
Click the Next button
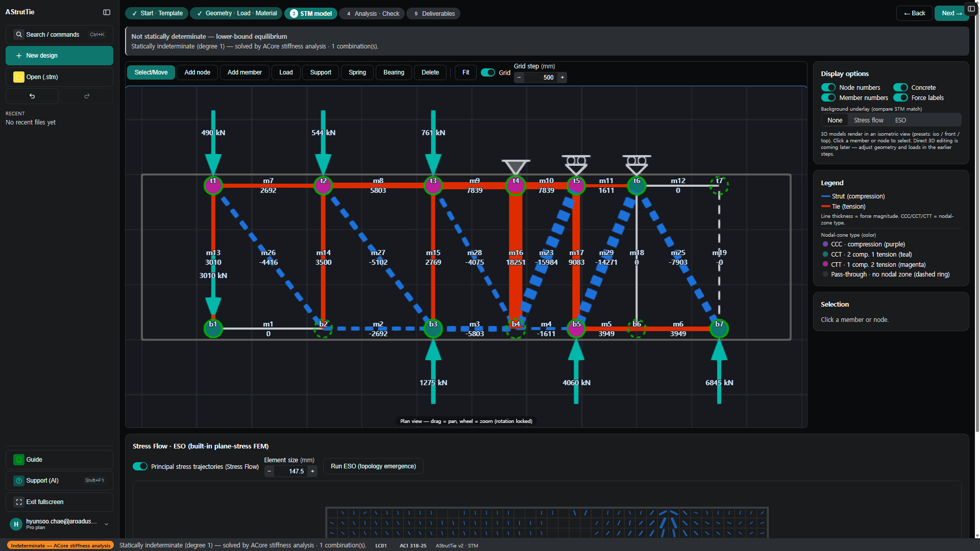(952, 13)
